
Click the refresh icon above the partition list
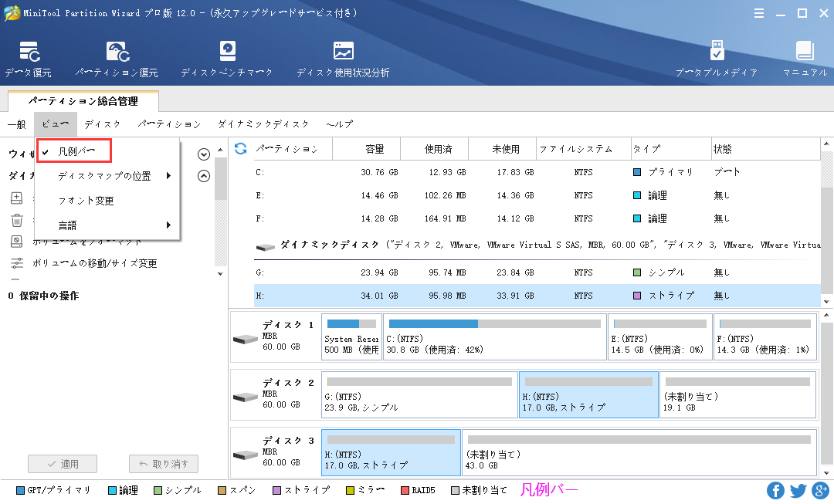tap(242, 148)
